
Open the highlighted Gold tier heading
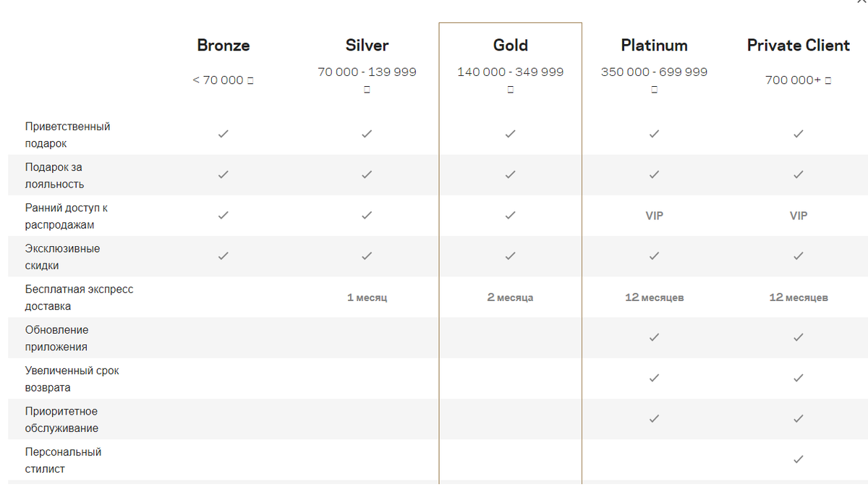coord(510,45)
